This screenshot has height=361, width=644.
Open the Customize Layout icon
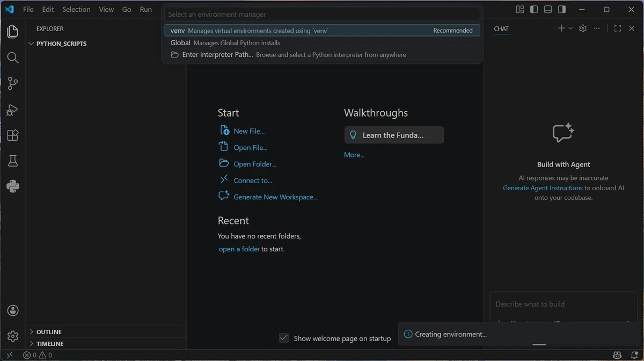click(519, 9)
